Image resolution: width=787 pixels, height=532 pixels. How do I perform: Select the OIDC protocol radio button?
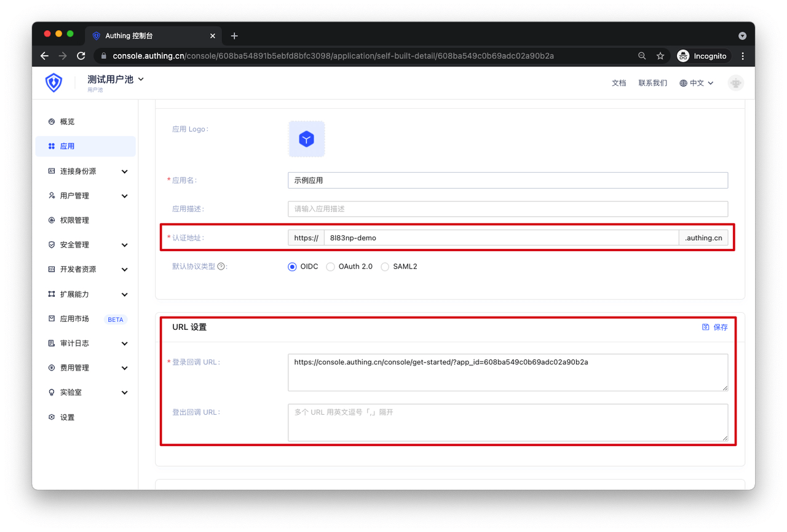(292, 267)
